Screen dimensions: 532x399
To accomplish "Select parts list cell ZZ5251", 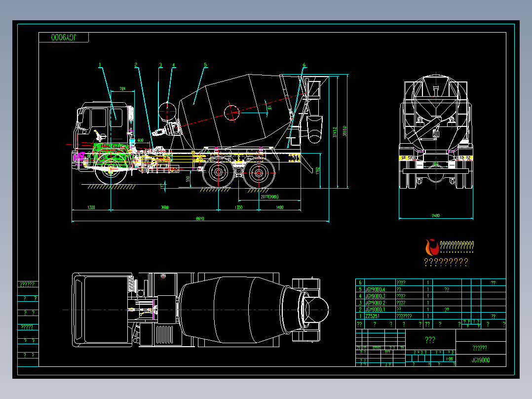I will [x=373, y=316].
